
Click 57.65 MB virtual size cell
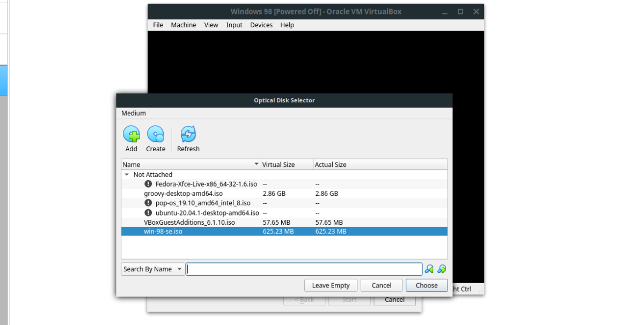276,223
